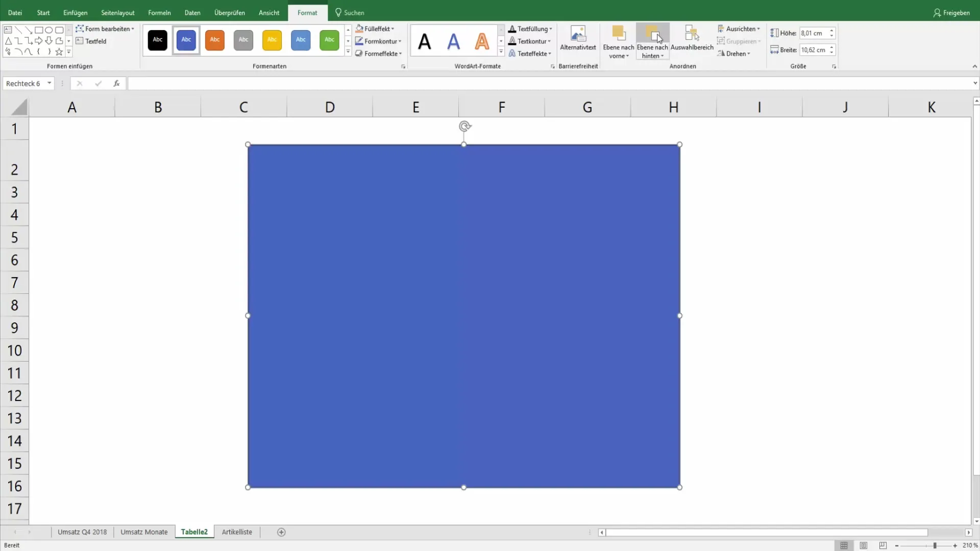Image resolution: width=980 pixels, height=551 pixels.
Task: Open the Umsatz Monate sheet
Action: point(144,532)
